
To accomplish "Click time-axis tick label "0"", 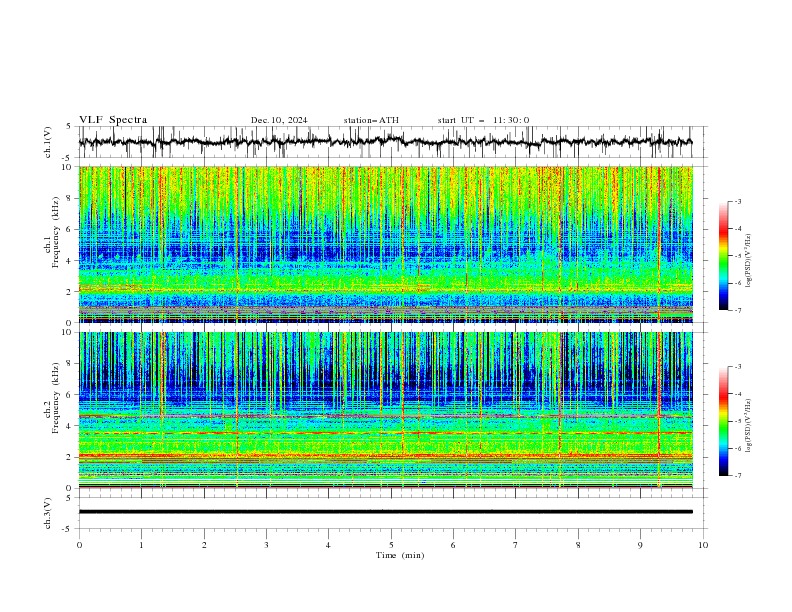I will (x=79, y=545).
